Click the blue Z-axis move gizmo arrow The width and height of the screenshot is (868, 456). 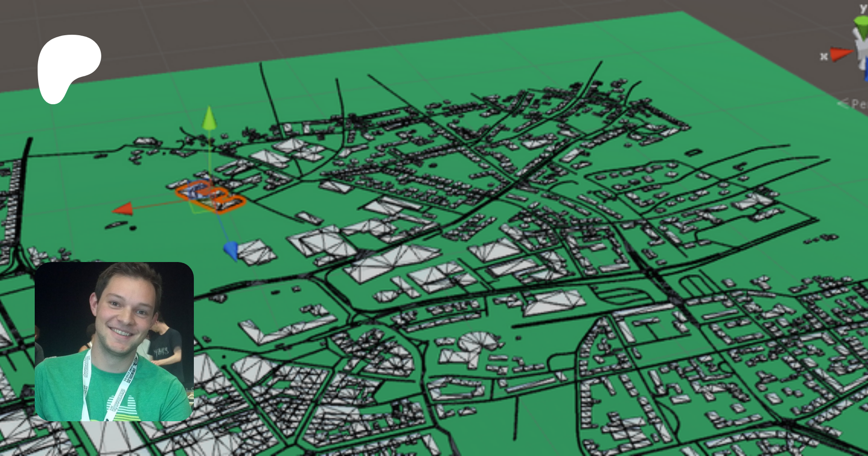click(x=231, y=249)
